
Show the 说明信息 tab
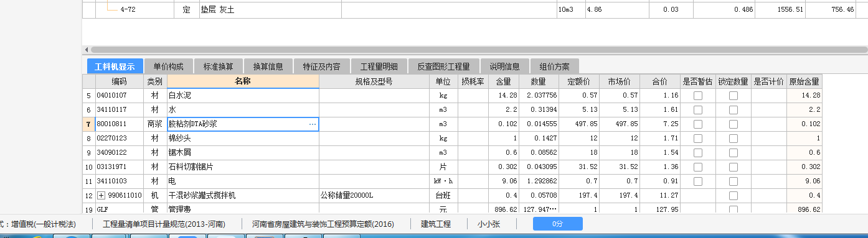[504, 66]
